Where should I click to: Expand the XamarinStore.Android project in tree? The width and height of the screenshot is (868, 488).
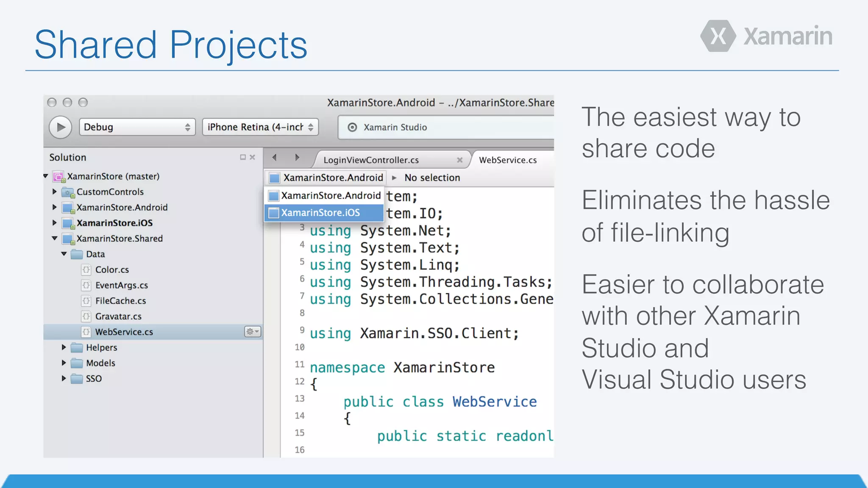click(x=54, y=208)
